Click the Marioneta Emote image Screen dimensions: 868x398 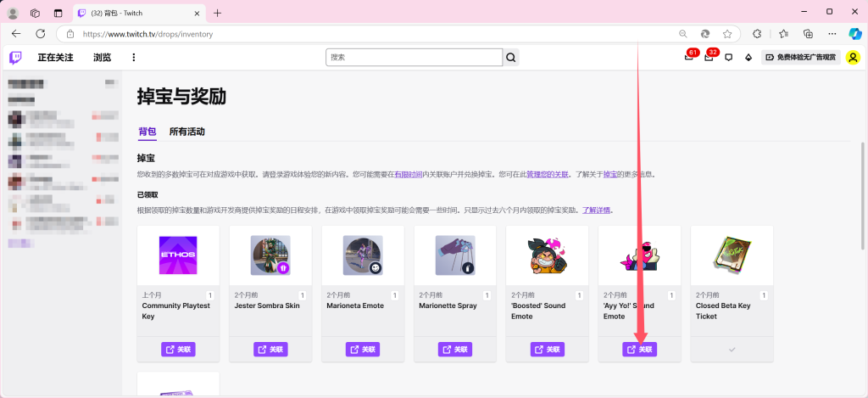[x=363, y=255]
